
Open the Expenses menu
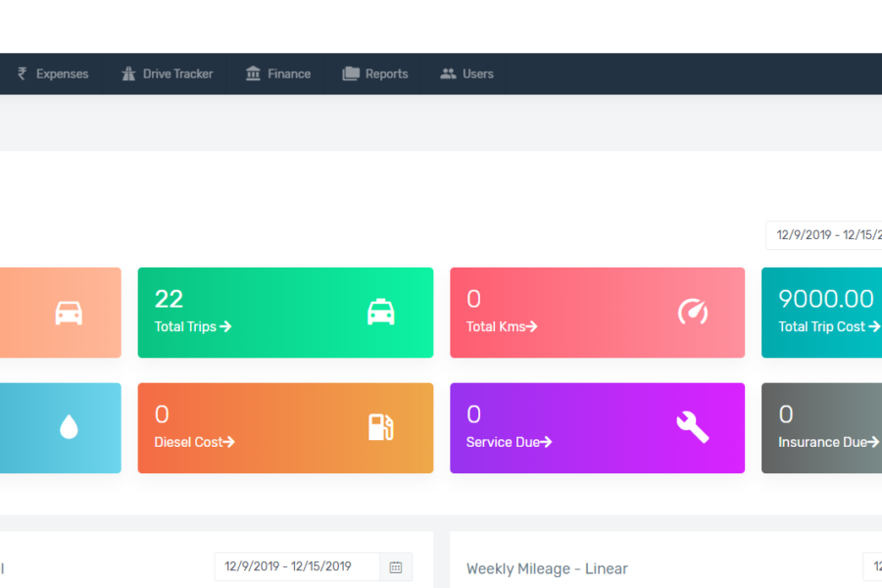62,73
